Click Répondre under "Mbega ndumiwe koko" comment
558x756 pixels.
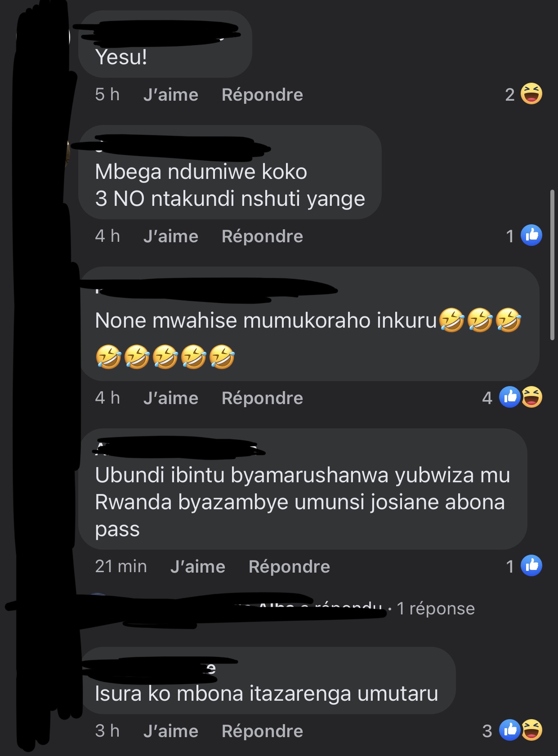coord(263,236)
